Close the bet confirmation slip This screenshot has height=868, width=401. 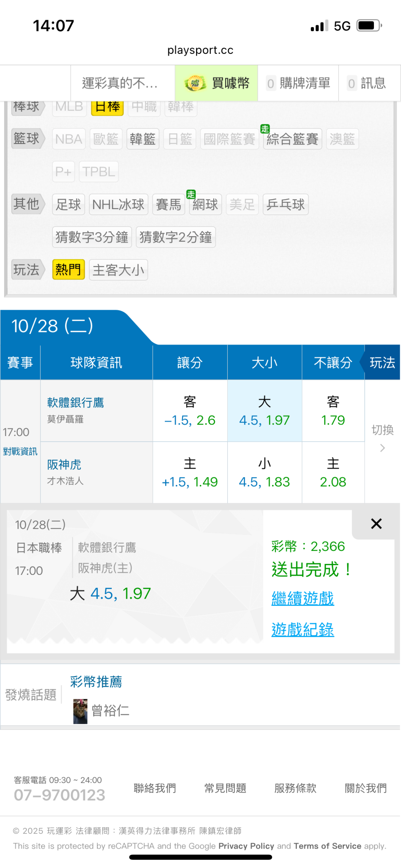(376, 524)
